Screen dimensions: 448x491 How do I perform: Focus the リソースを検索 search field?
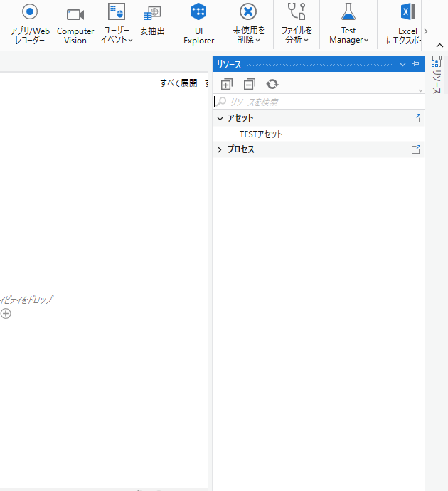[319, 102]
